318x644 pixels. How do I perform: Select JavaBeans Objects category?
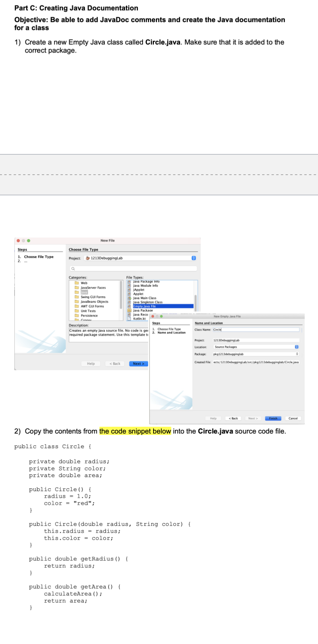91,302
